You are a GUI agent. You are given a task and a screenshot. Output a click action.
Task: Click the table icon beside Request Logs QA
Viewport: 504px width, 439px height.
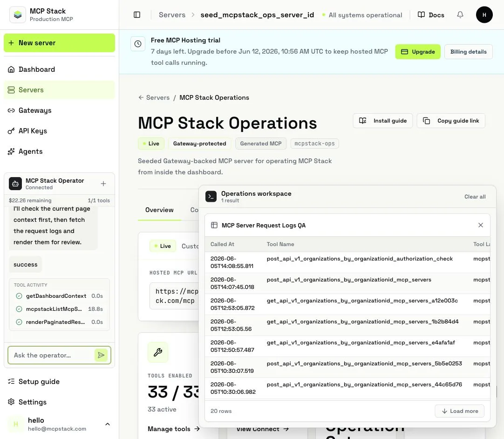click(214, 225)
